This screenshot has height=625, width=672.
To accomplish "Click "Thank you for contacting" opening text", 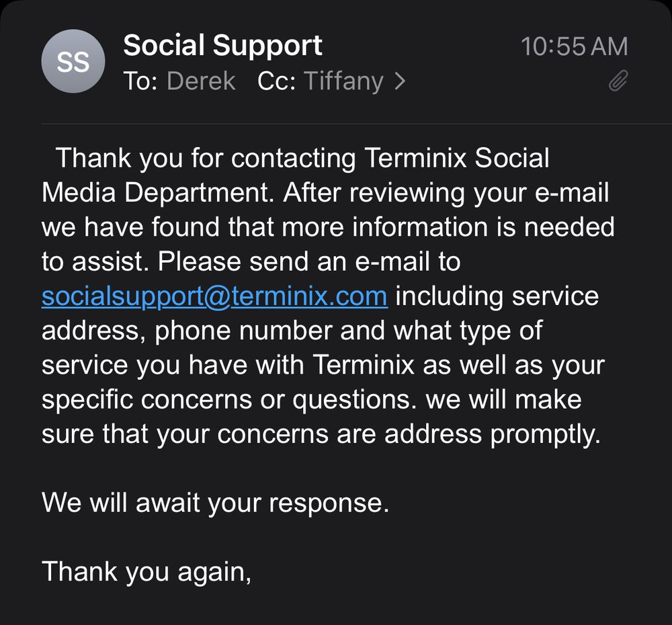I will coord(206,159).
